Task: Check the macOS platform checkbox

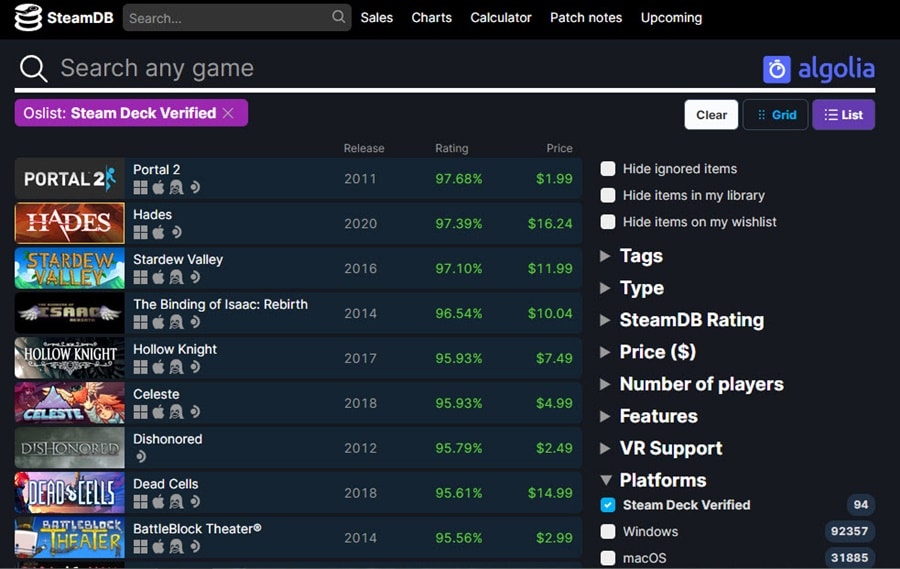Action: 608,558
